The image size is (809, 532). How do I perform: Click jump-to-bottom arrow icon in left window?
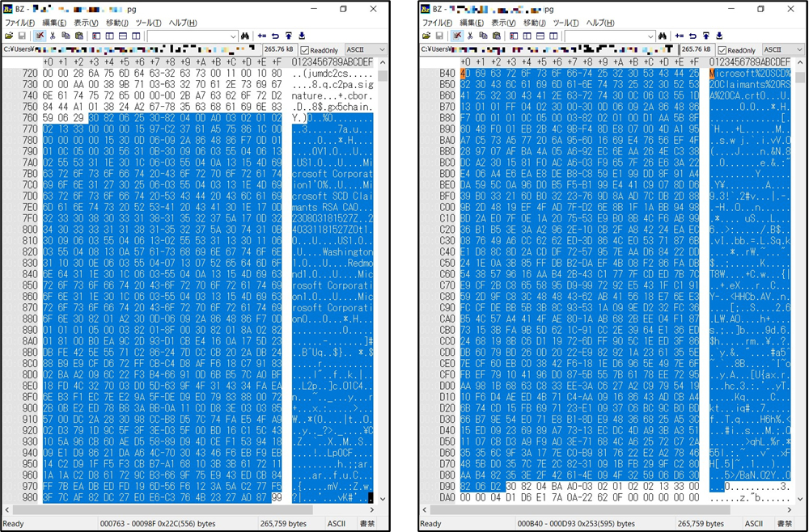[302, 36]
